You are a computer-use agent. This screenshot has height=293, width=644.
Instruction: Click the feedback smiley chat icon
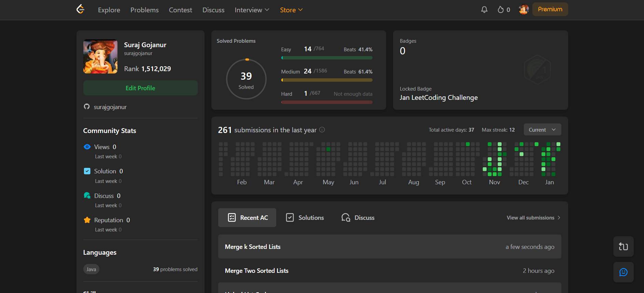pyautogui.click(x=623, y=272)
